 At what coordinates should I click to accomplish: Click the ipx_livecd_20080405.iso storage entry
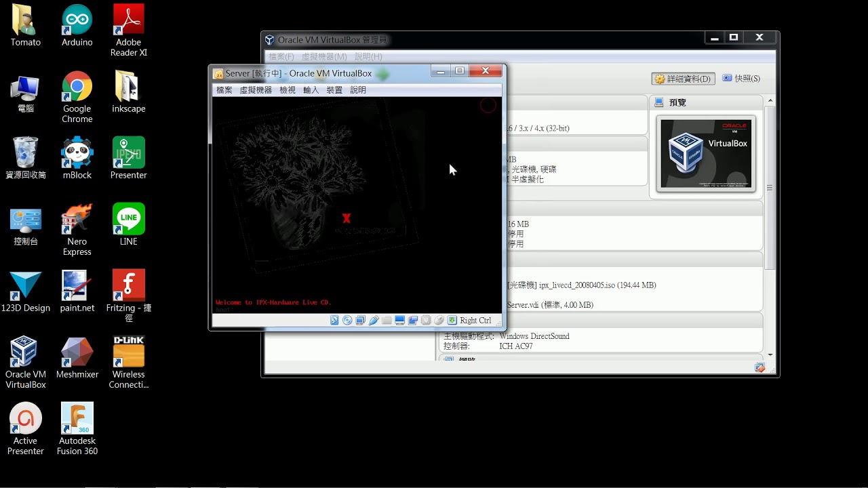click(x=581, y=285)
